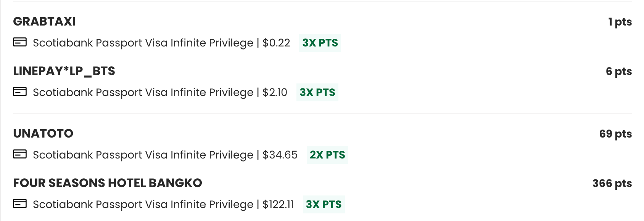Open the LINEPAY*LP_BTS transaction

(x=64, y=71)
